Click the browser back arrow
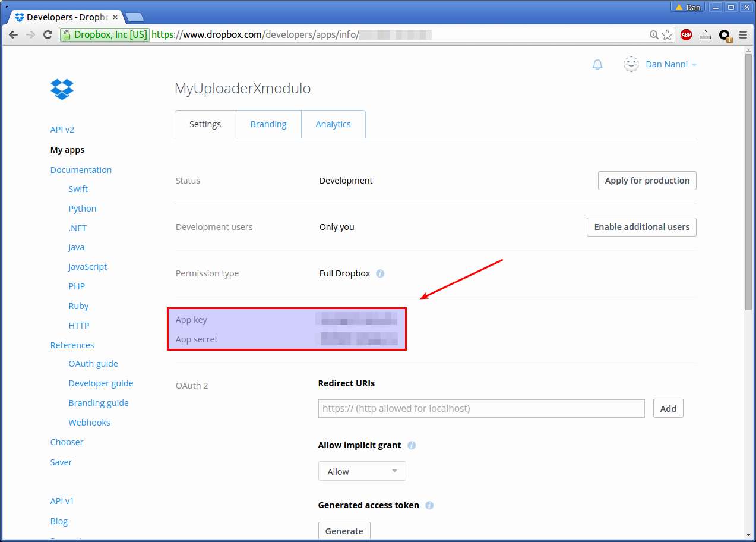 (x=13, y=35)
